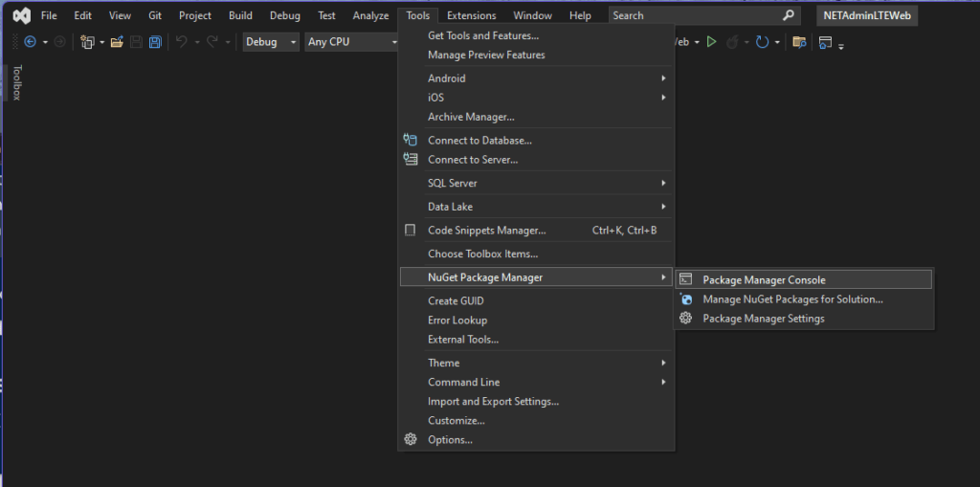Open the Debug menu in menu bar
Screen dimensions: 980x487
click(285, 15)
